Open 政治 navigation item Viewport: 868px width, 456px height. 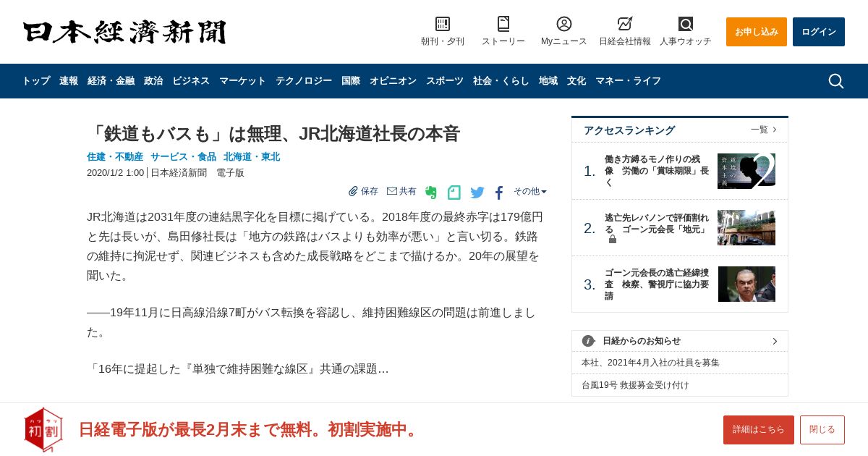coord(153,81)
